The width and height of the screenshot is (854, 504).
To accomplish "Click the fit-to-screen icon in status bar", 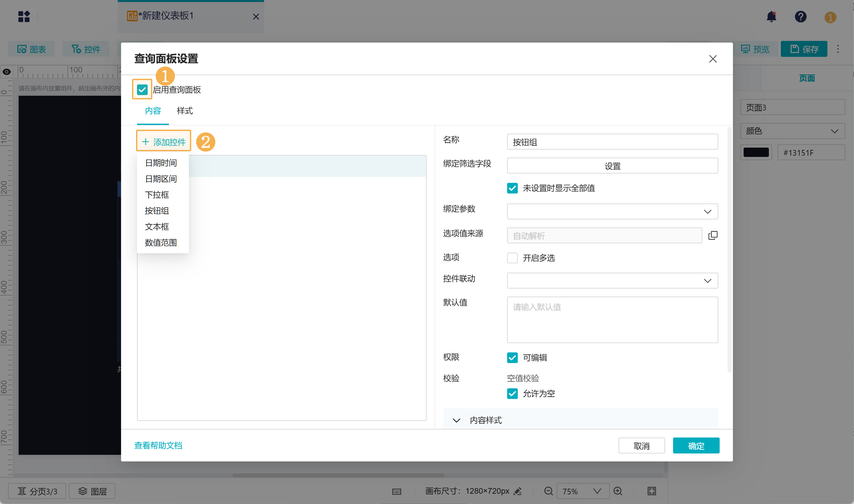I will pyautogui.click(x=651, y=491).
